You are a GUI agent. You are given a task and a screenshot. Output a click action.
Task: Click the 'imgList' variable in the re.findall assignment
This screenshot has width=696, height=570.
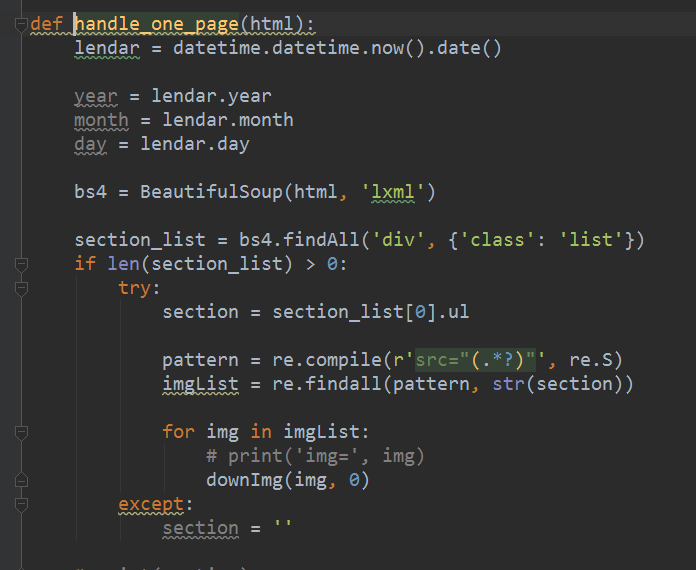(200, 384)
